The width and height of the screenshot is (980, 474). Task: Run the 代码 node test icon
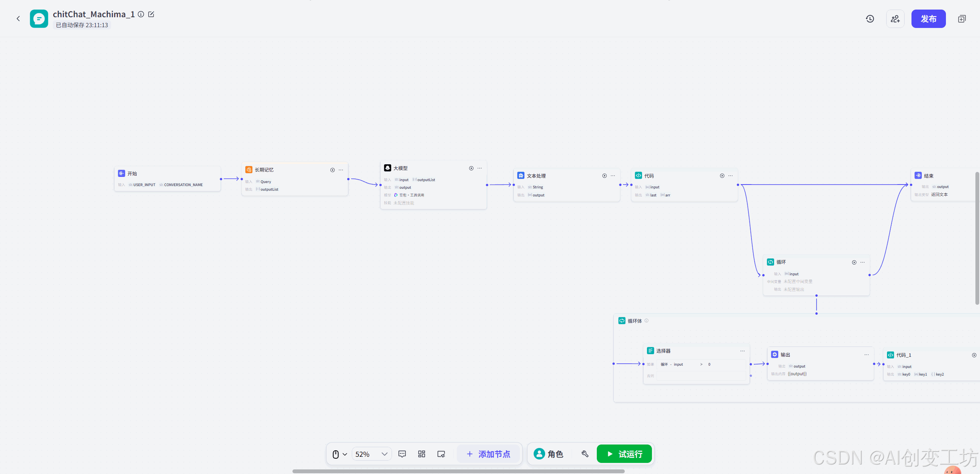point(722,176)
